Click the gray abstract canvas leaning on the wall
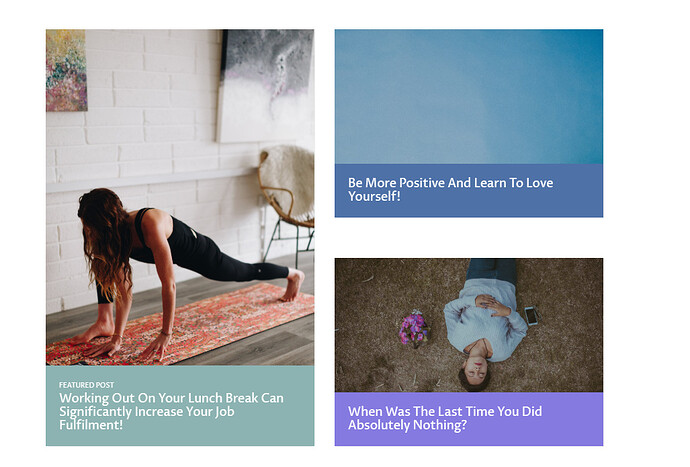Screen dimensions: 690x467 265,86
